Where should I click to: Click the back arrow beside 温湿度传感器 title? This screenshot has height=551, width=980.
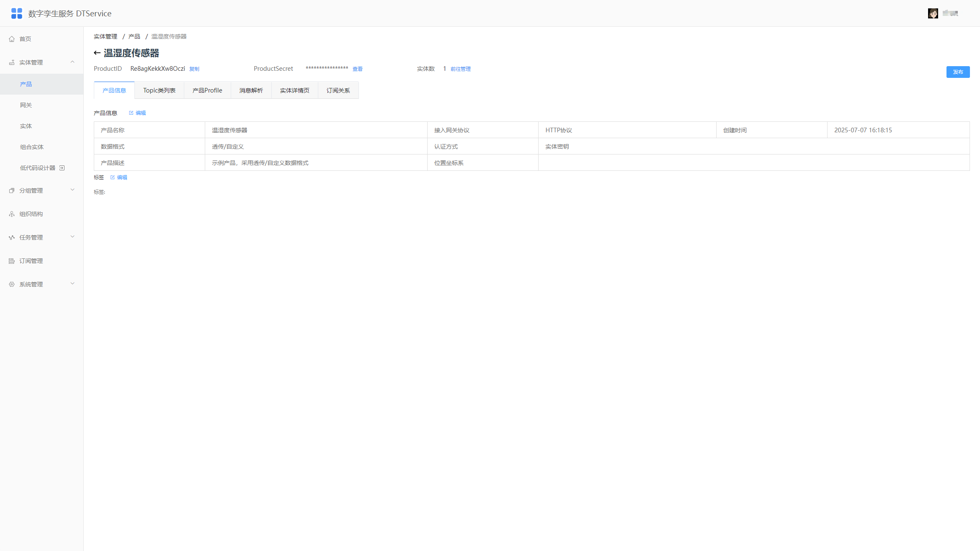[x=97, y=53]
